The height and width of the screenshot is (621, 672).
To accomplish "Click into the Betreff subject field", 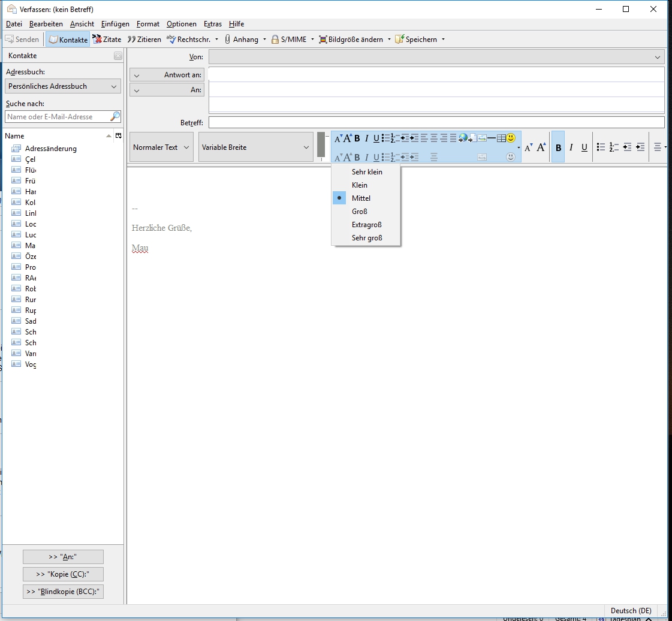I will [x=436, y=123].
